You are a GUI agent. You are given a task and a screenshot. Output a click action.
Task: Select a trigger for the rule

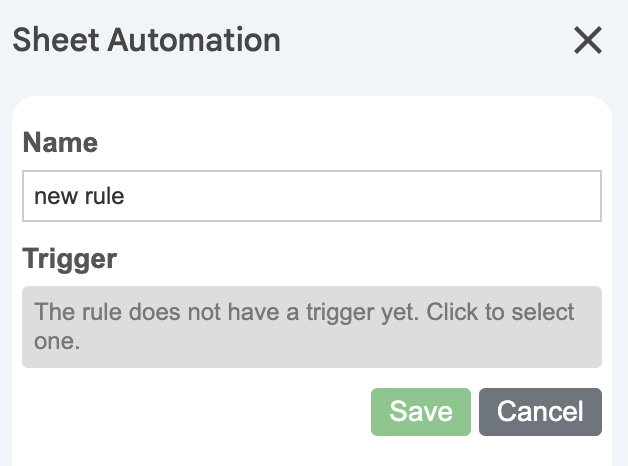pyautogui.click(x=311, y=327)
